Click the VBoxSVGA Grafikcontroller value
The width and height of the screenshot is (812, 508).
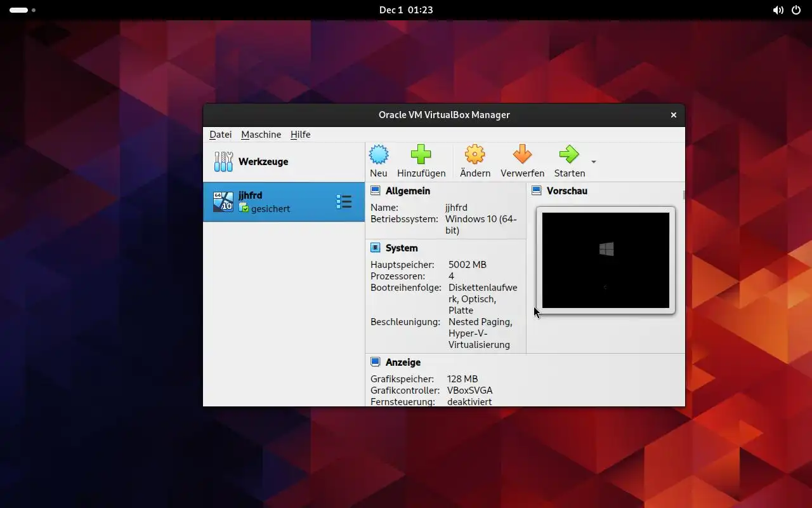[x=470, y=390]
